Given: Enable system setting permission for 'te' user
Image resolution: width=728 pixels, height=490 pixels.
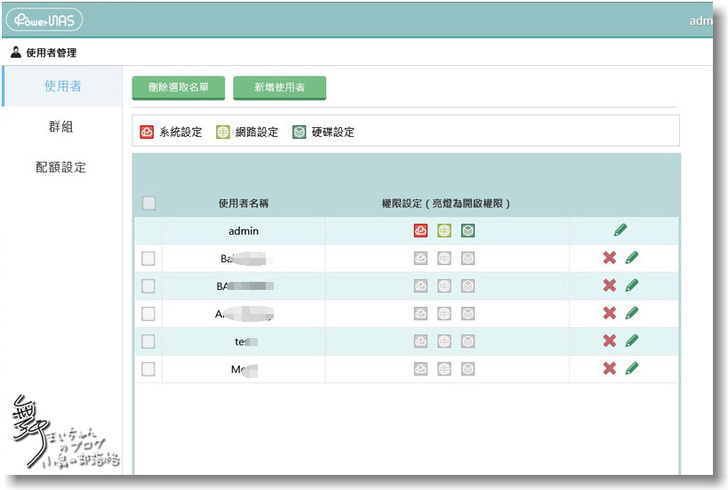Looking at the screenshot, I should point(422,341).
